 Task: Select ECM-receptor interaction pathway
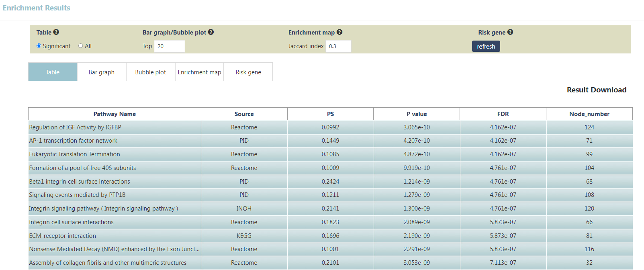coord(62,236)
